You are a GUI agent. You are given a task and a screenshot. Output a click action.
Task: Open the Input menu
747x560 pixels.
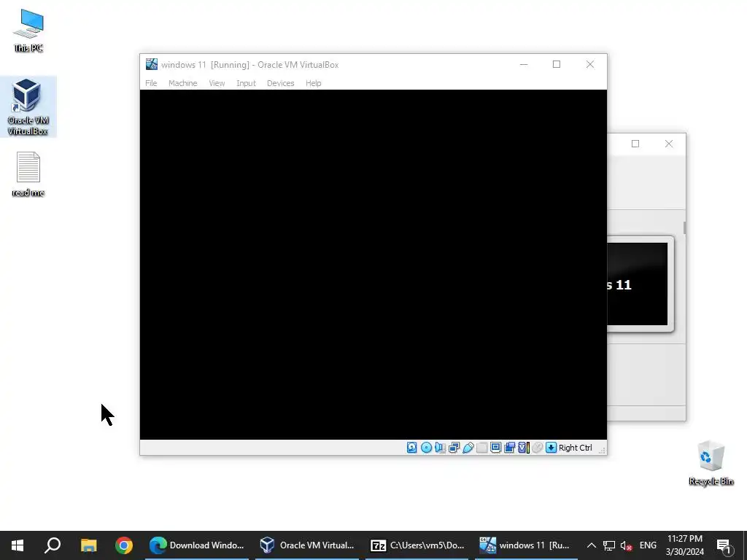click(x=247, y=83)
